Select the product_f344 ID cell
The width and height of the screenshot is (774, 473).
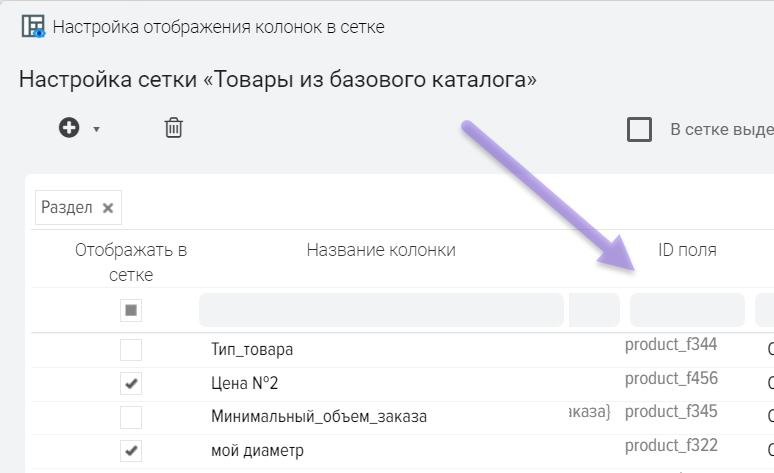click(671, 345)
